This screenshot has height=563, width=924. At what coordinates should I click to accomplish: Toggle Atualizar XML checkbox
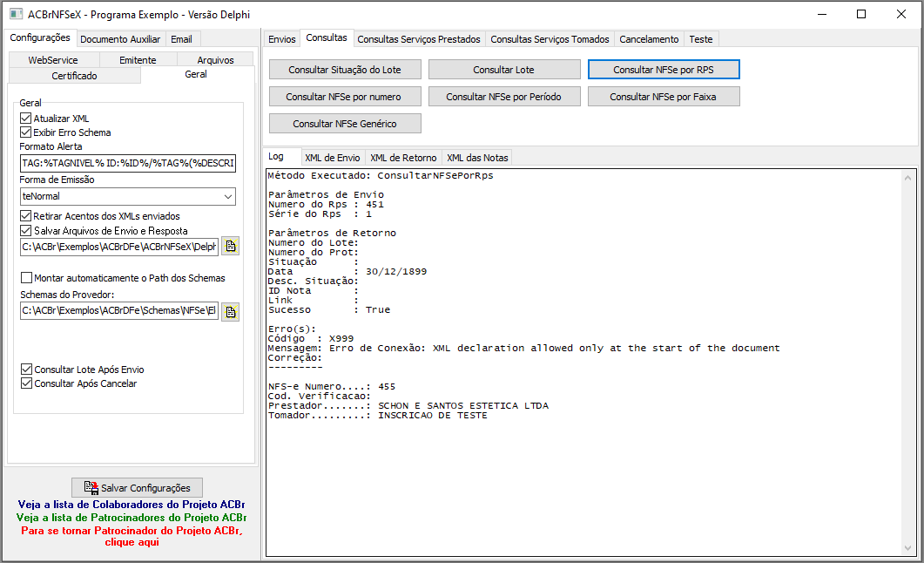point(26,119)
